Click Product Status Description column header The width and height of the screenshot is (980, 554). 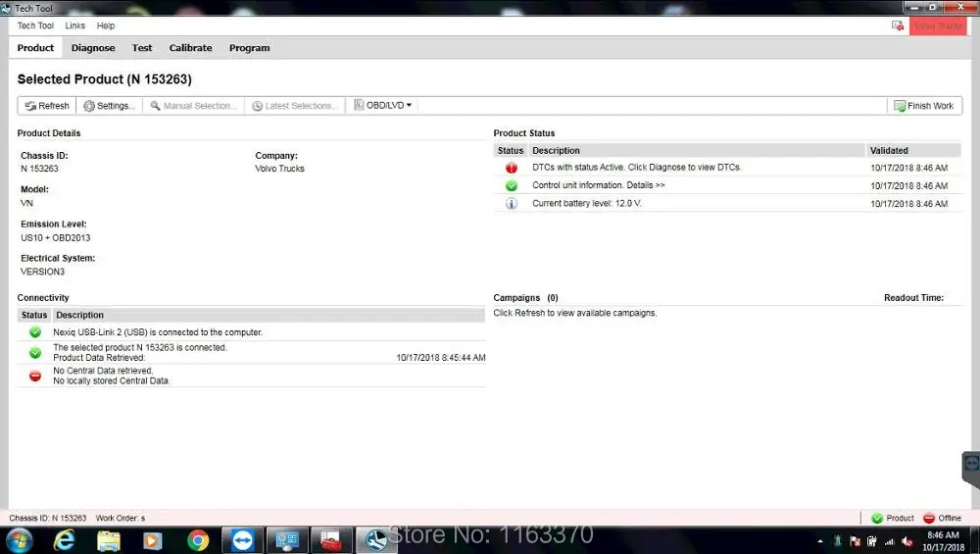pyautogui.click(x=697, y=150)
